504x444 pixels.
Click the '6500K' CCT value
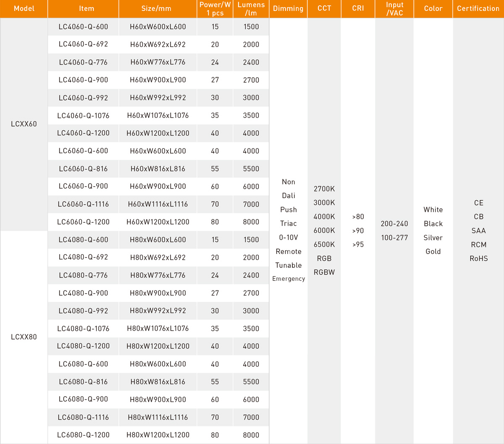point(324,244)
